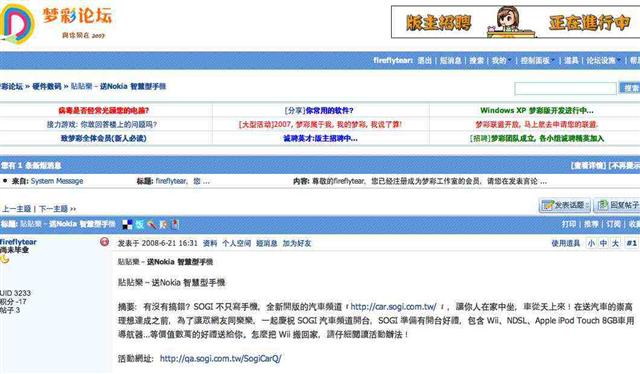Click the blue 搜索 search button
640x374 pixels.
point(630,88)
